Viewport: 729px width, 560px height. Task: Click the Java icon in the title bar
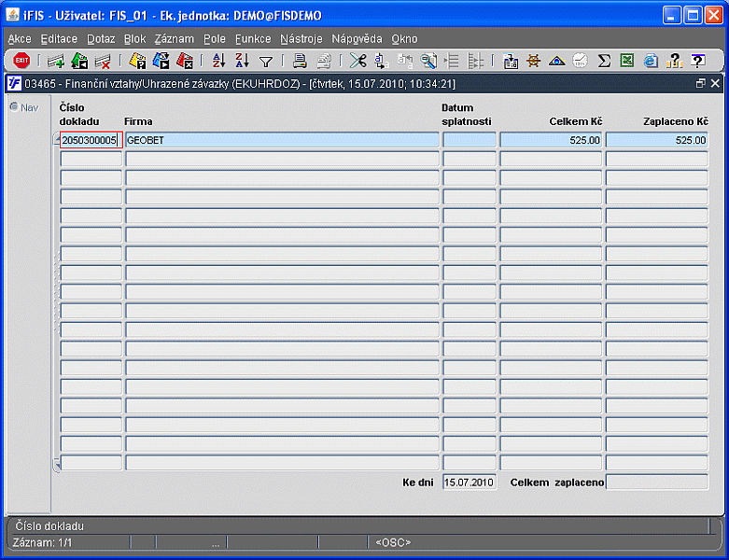pos(12,15)
